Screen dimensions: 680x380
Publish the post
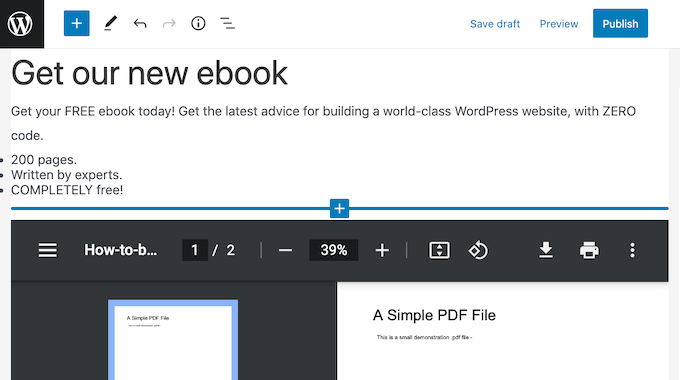[620, 23]
